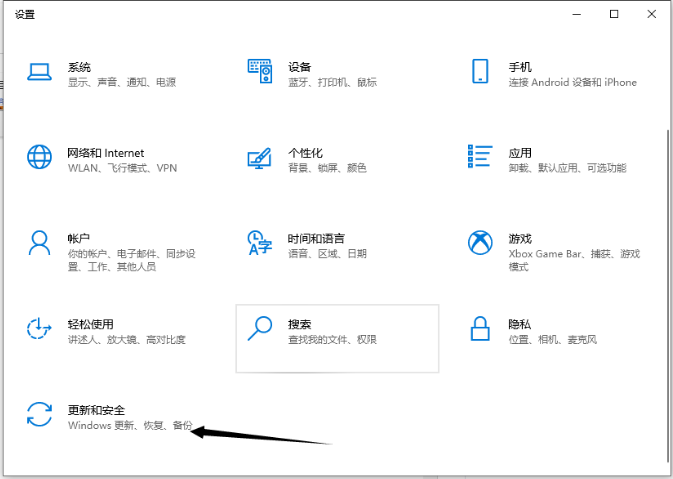This screenshot has width=673, height=479.
Task: Open the 应用 list icon
Action: coord(480,156)
